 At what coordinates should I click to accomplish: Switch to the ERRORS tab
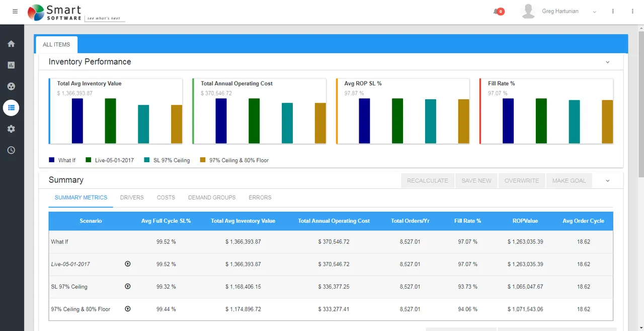(260, 197)
